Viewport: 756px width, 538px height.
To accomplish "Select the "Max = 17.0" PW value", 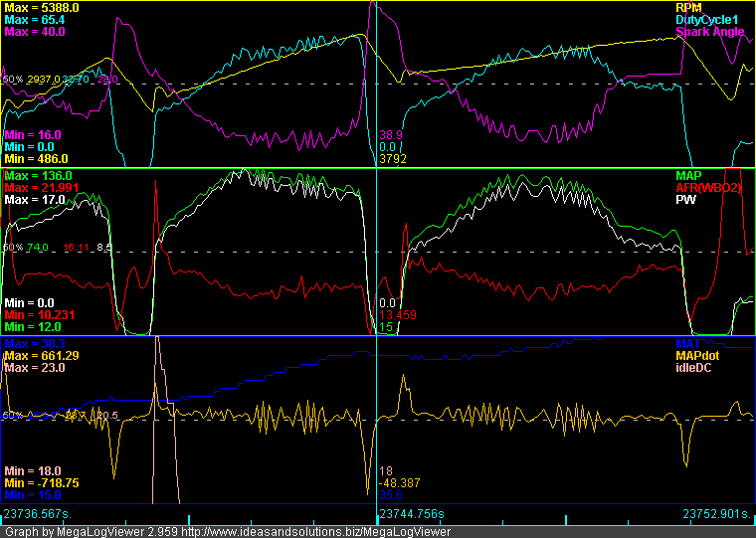I will [x=34, y=200].
